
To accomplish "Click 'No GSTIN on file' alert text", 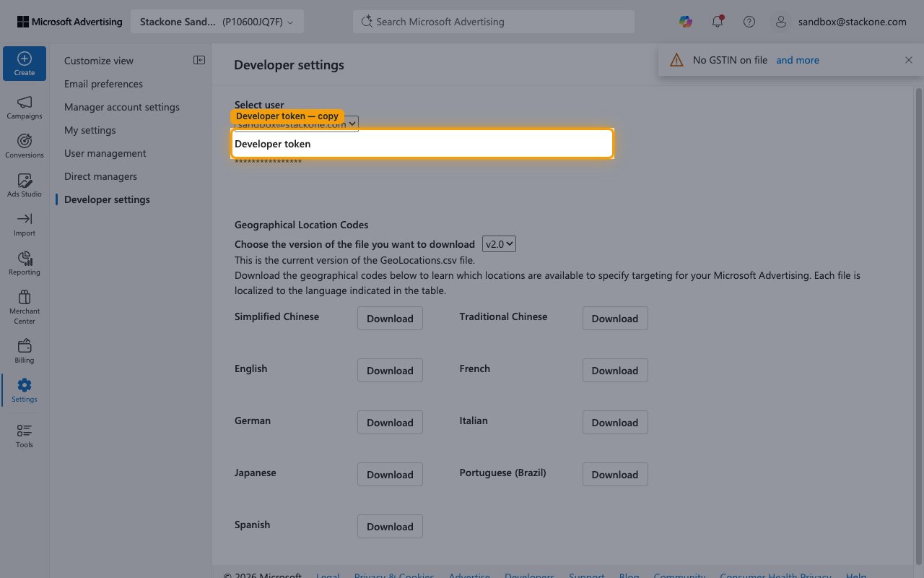I will [x=730, y=60].
